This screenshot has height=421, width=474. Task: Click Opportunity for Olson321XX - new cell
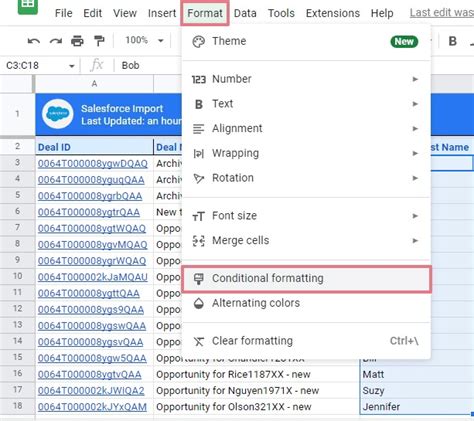257,407
